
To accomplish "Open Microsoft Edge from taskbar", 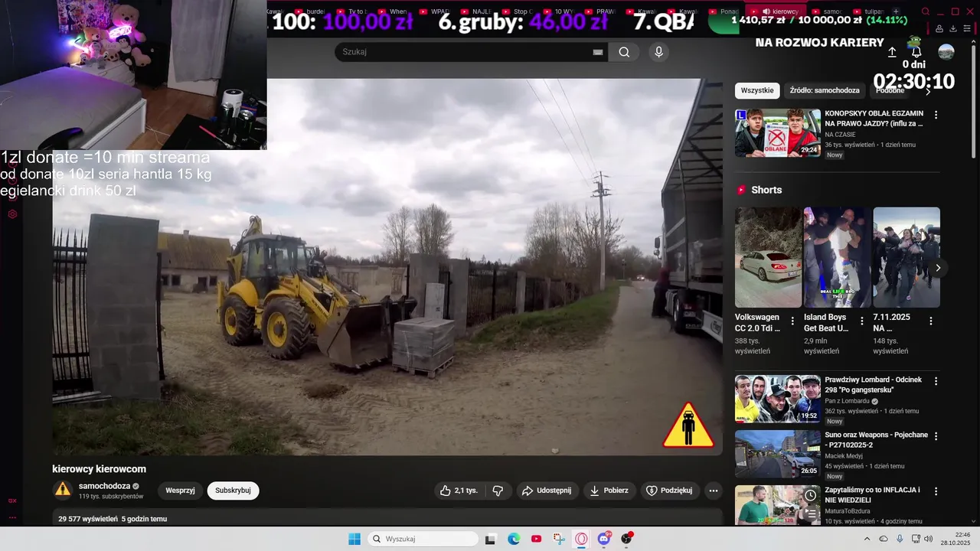I will (x=514, y=539).
